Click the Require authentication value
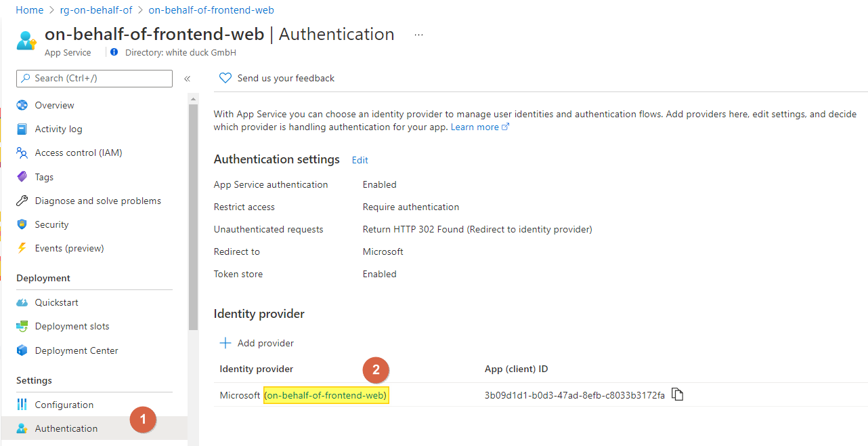 (x=411, y=207)
